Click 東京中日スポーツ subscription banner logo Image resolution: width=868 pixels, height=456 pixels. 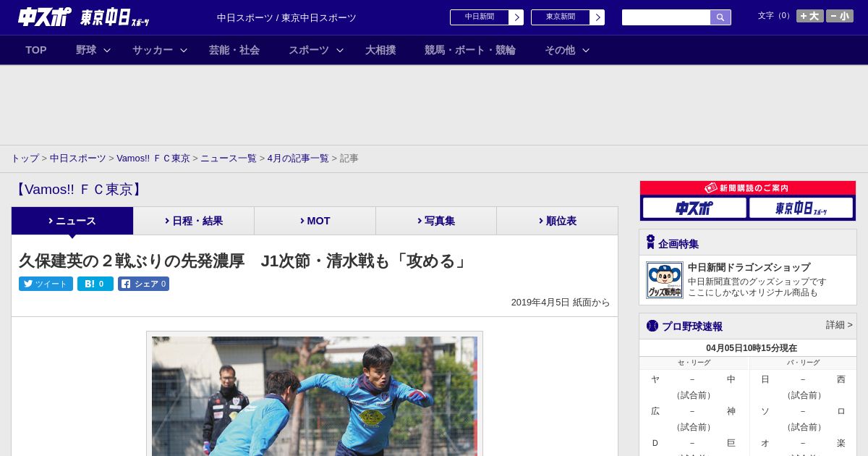(x=801, y=208)
